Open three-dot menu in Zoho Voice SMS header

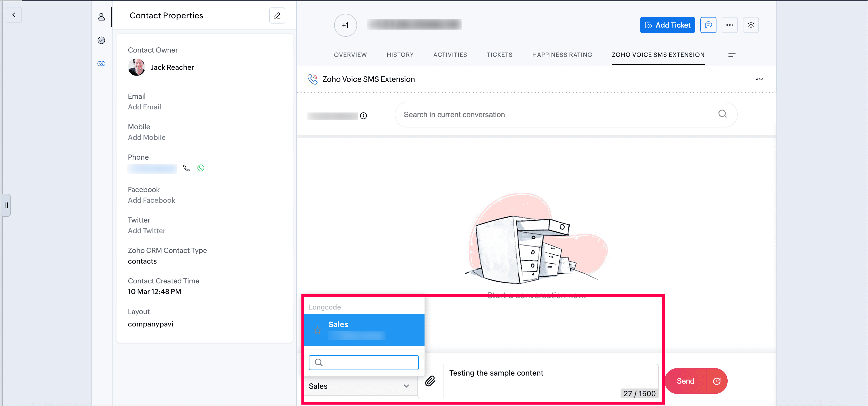759,79
